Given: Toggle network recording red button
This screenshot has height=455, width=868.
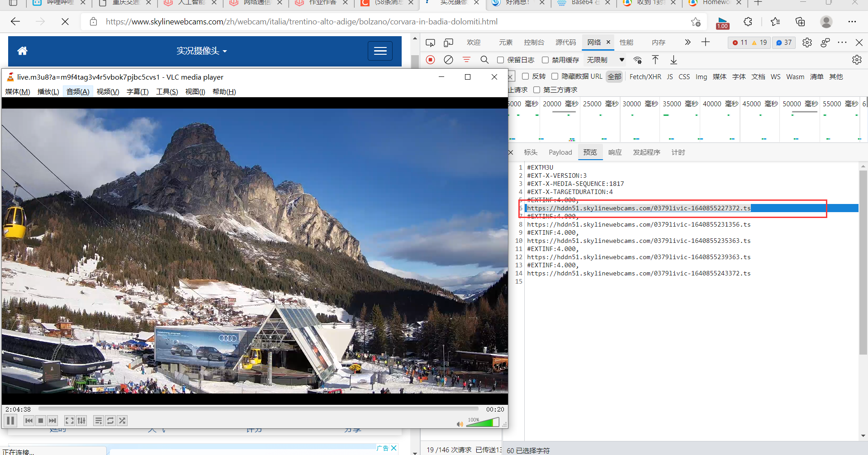Looking at the screenshot, I should 431,60.
